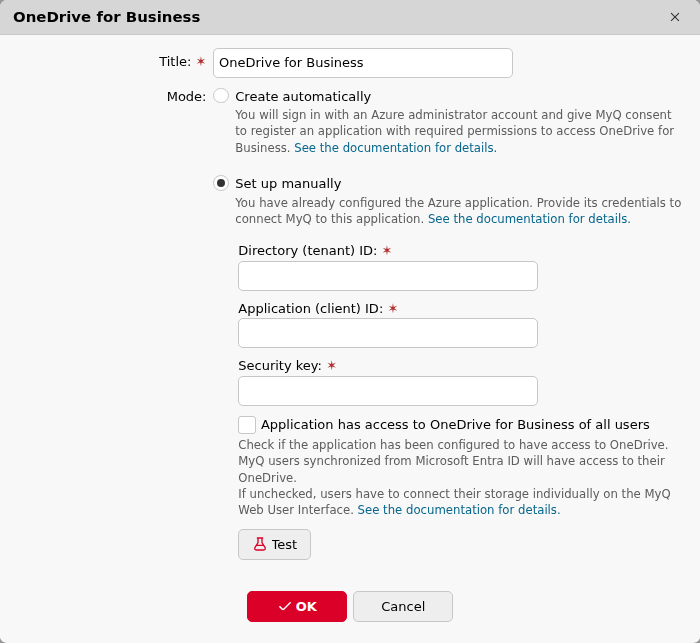Open documentation link about connecting storage individually
The image size is (700, 643).
click(458, 510)
